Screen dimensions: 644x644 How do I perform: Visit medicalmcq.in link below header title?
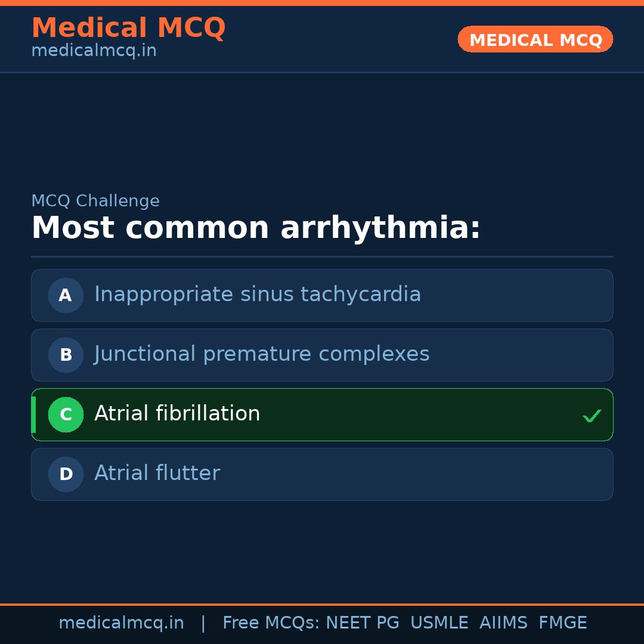[94, 51]
